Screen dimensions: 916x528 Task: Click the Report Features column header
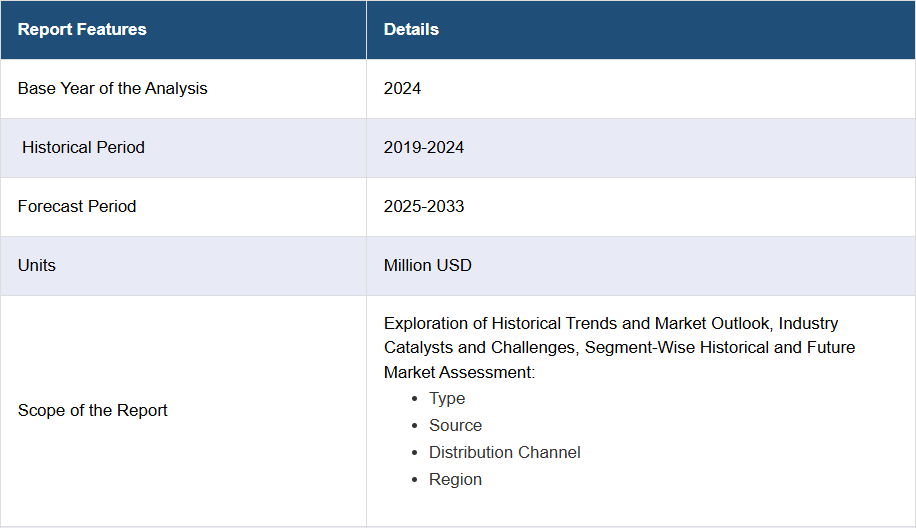click(82, 30)
